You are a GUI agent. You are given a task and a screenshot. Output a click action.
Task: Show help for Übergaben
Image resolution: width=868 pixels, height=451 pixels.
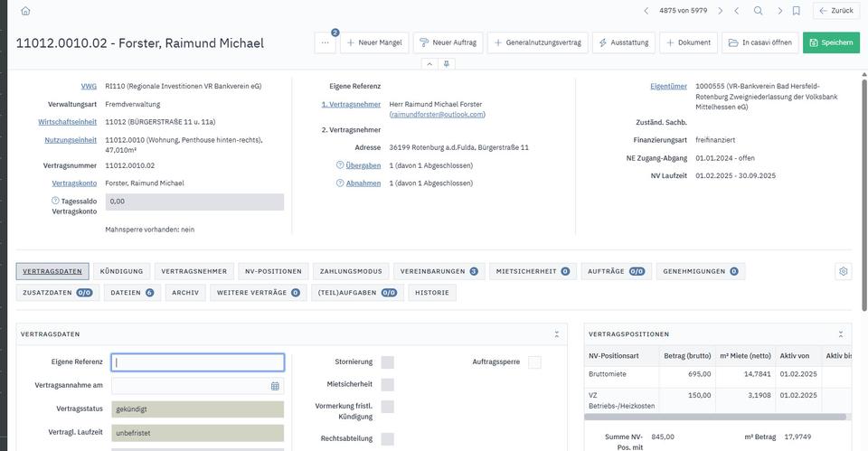[x=340, y=165]
